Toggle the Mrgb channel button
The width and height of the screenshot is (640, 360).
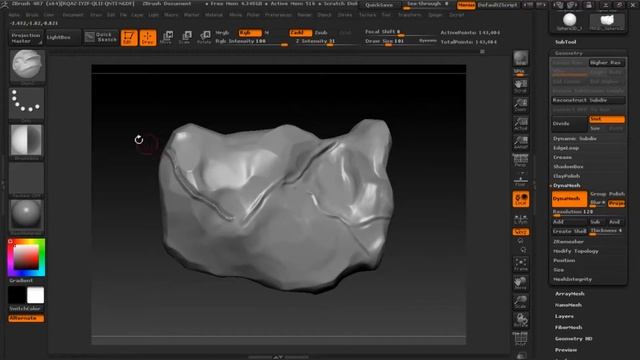pos(222,33)
